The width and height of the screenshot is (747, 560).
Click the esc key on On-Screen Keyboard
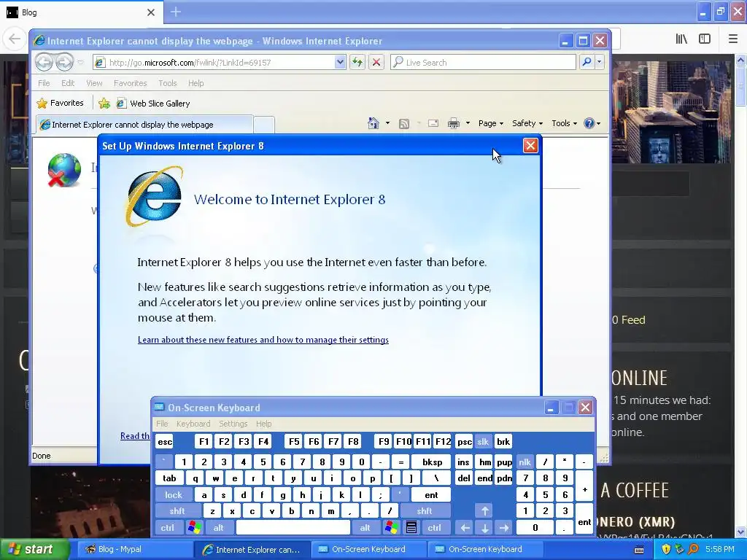pos(165,442)
